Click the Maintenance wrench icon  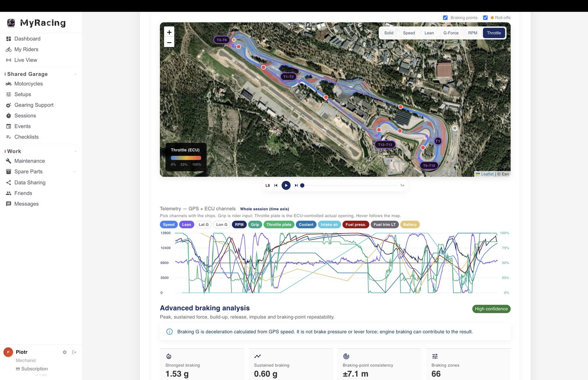pyautogui.click(x=8, y=161)
